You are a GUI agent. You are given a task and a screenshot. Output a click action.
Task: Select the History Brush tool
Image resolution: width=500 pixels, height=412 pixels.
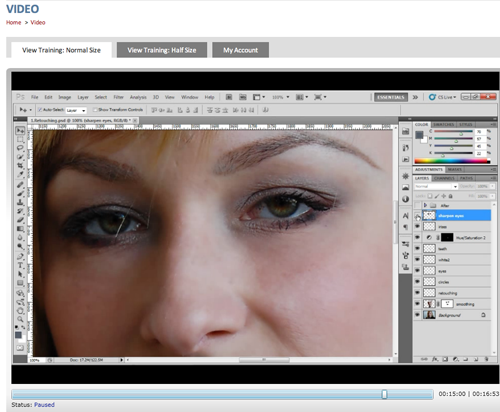(x=20, y=211)
